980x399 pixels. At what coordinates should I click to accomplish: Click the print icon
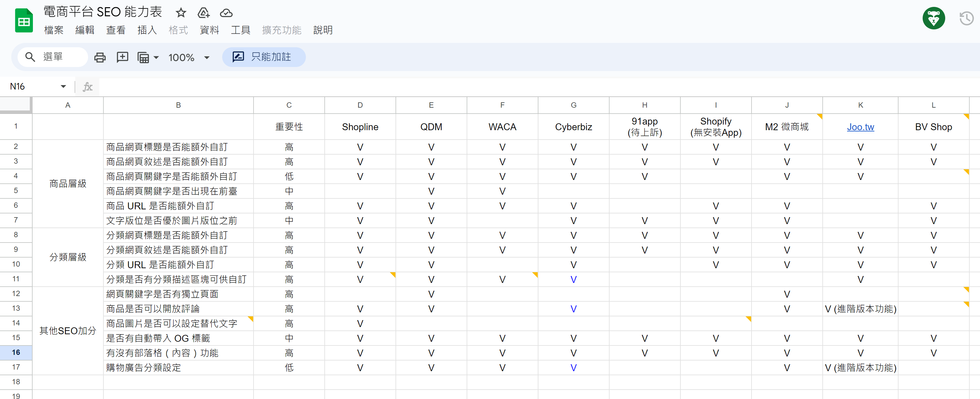coord(100,57)
